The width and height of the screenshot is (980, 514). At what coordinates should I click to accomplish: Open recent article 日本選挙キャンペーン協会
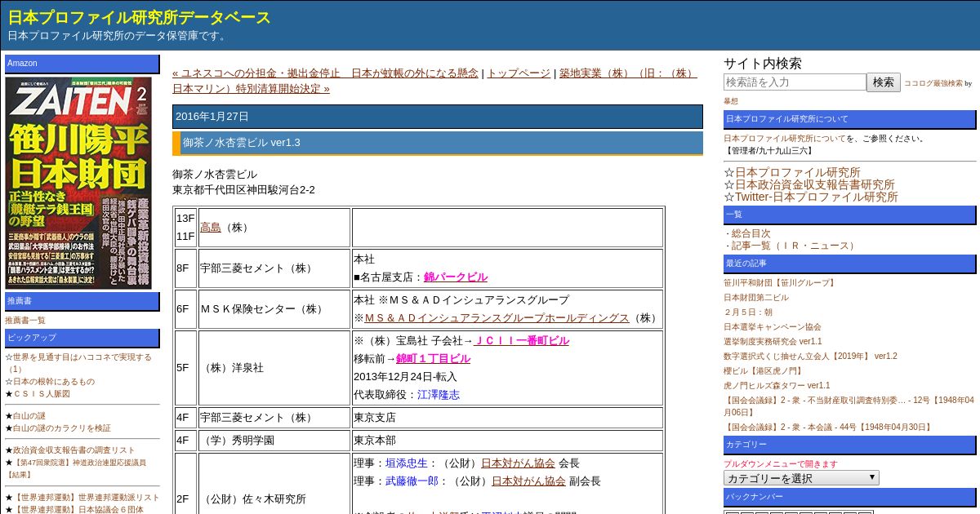coord(773,326)
